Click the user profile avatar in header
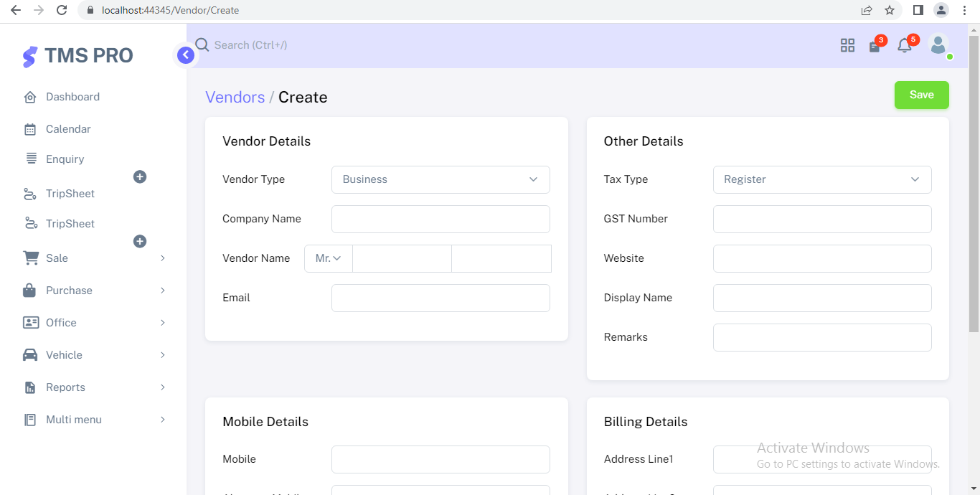The image size is (980, 495). pyautogui.click(x=938, y=44)
